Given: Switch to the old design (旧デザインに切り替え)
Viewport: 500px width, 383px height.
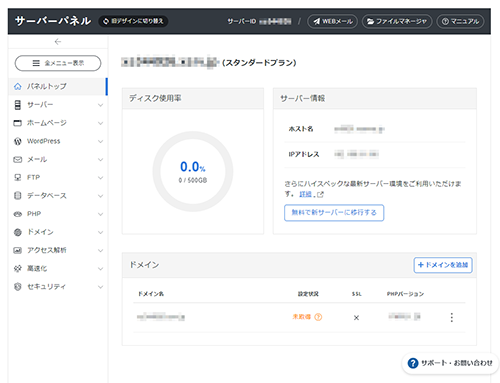Looking at the screenshot, I should tap(133, 21).
